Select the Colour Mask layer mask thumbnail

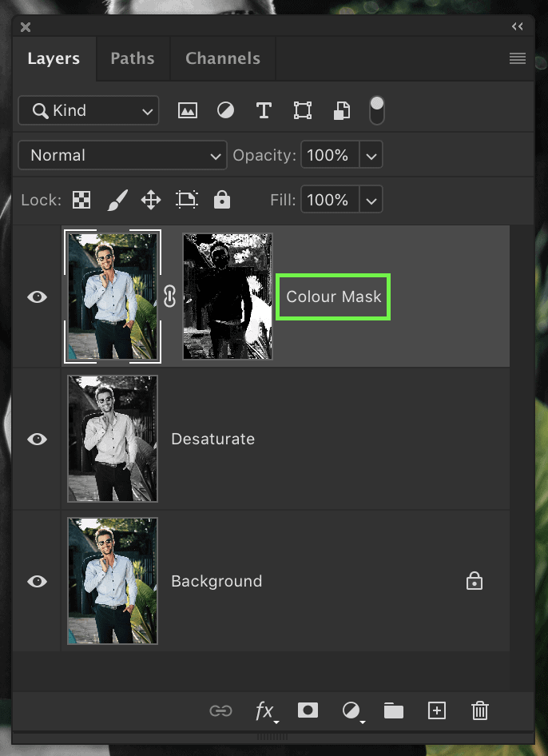coord(228,296)
